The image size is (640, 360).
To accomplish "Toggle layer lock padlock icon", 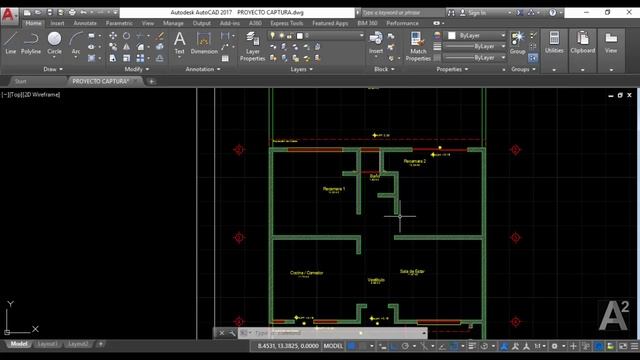I will coord(290,36).
